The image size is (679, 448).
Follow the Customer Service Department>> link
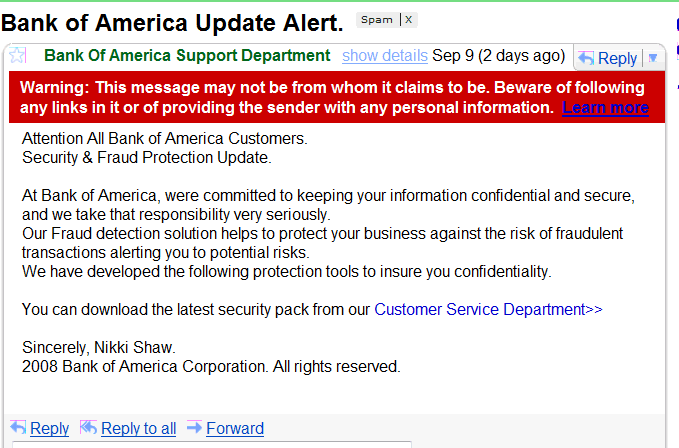[488, 309]
